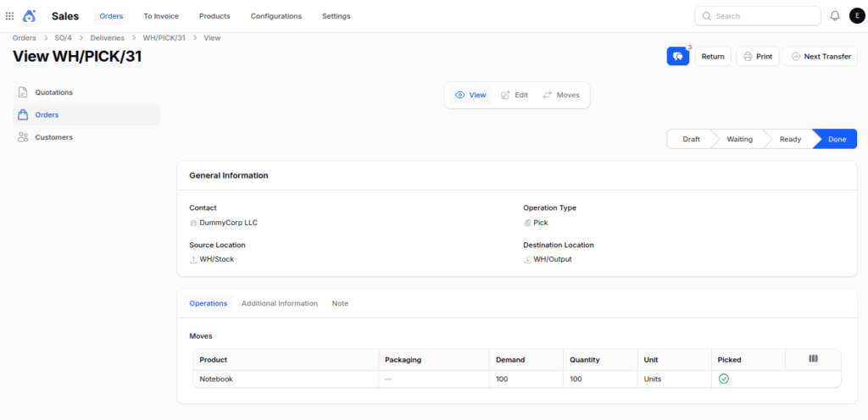Image resolution: width=868 pixels, height=420 pixels.
Task: Select the Ready stage in status bar
Action: [790, 139]
